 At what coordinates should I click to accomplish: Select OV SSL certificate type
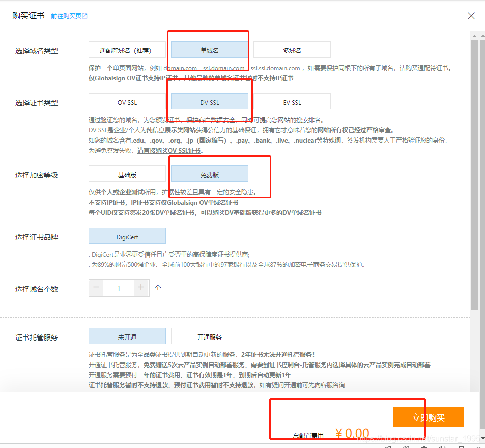point(127,102)
